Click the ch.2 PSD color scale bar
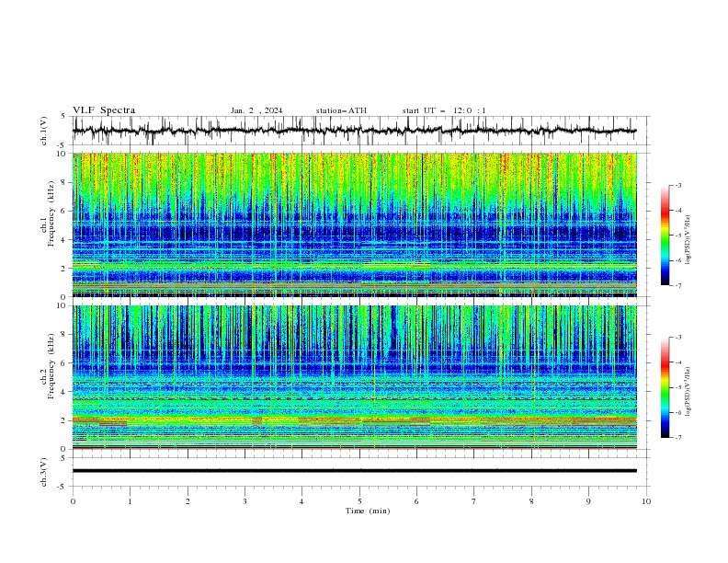This screenshot has width=728, height=563. [665, 387]
